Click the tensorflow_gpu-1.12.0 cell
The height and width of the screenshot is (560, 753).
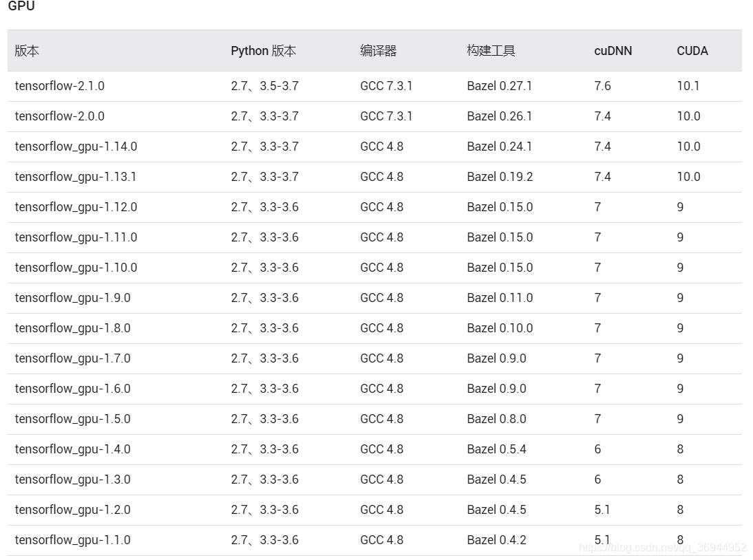point(76,207)
